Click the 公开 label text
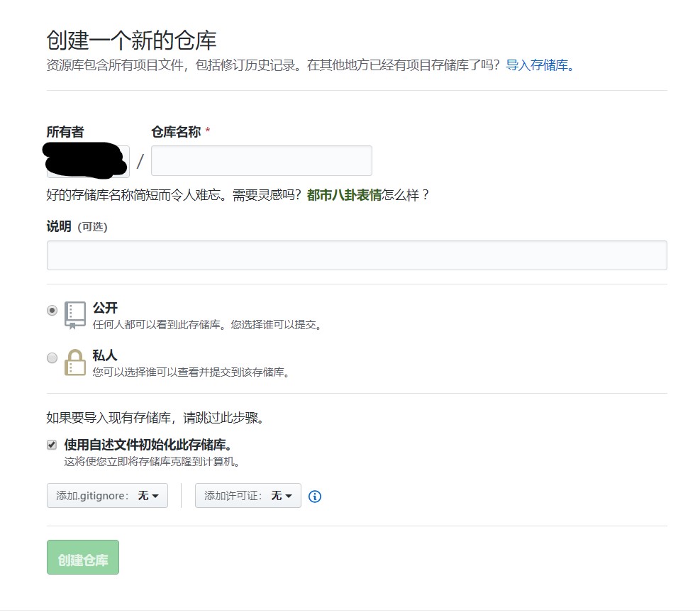The width and height of the screenshot is (700, 615). pos(105,308)
